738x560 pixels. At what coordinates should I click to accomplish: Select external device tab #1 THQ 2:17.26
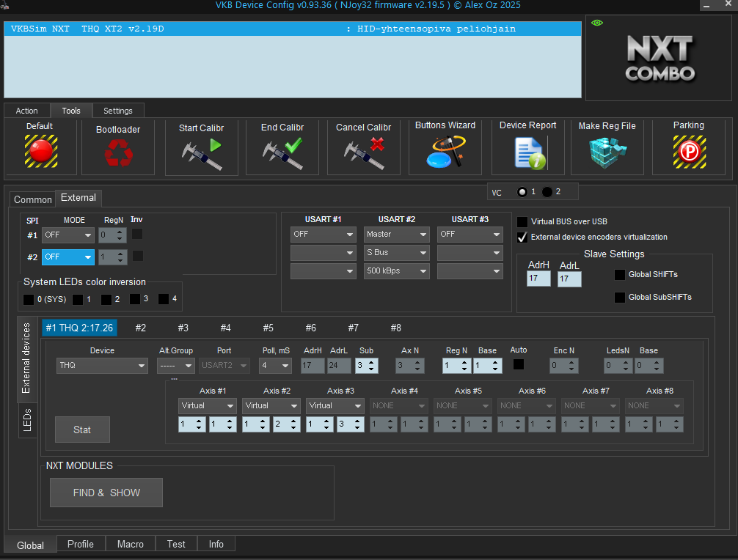[79, 328]
